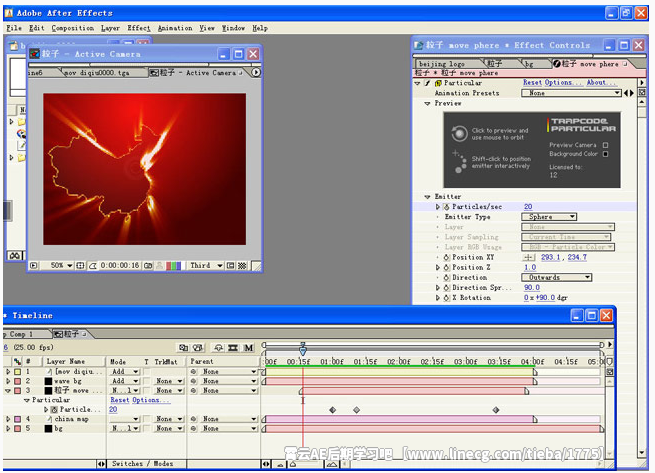Toggle the Motion Blur M button
Viewport: 655px width, 473px height.
(249, 347)
